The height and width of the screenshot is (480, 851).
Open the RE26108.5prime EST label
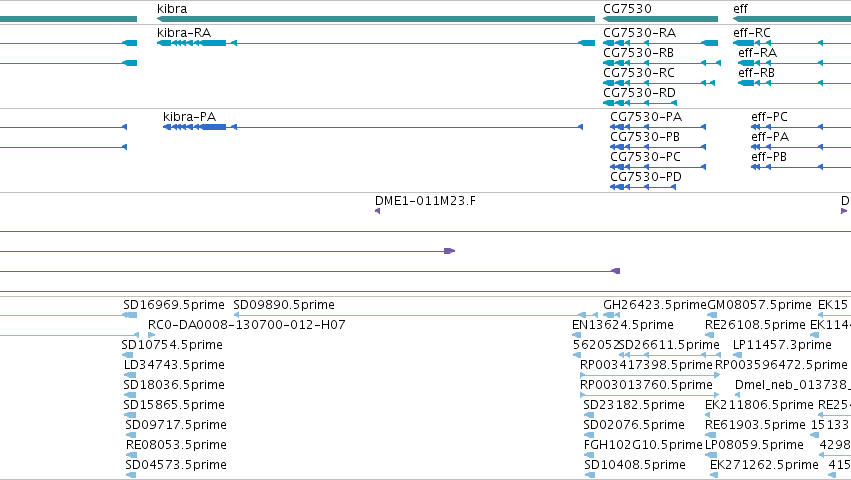click(x=755, y=325)
